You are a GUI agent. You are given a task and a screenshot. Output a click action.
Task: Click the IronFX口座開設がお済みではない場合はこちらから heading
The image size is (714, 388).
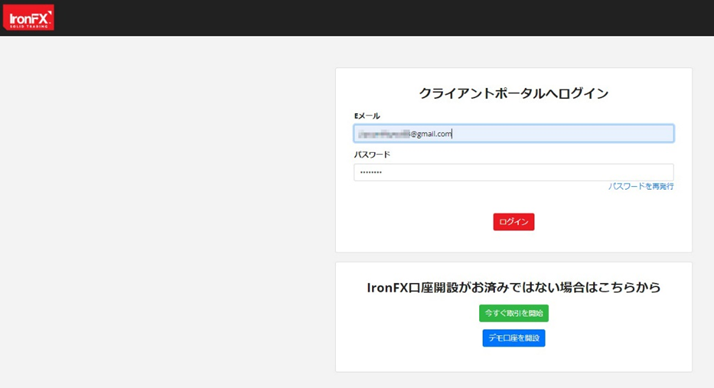pos(514,287)
